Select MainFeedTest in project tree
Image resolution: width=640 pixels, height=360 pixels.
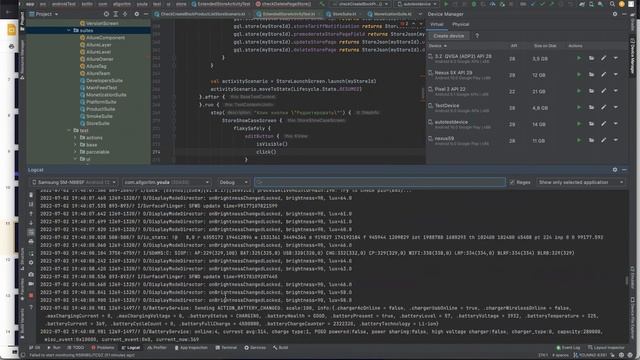[101, 87]
